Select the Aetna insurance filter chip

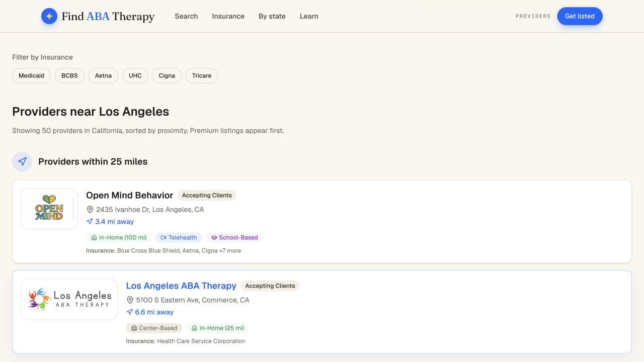103,75
